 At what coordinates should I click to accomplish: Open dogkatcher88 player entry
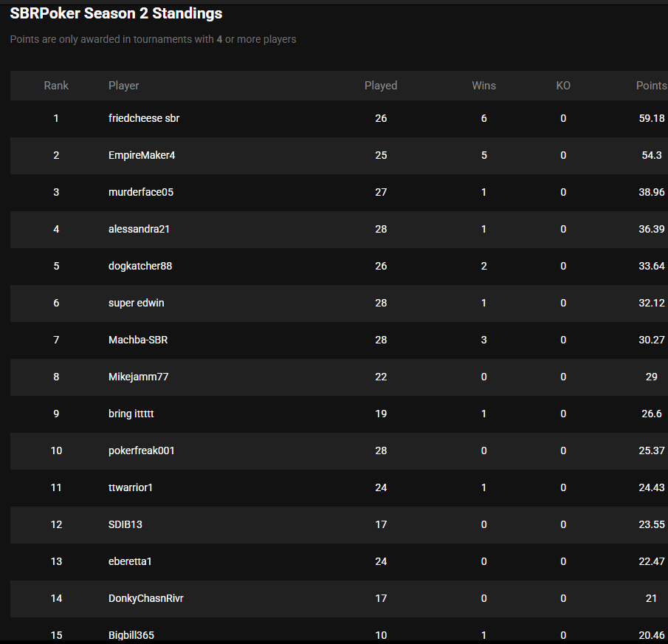coord(140,266)
